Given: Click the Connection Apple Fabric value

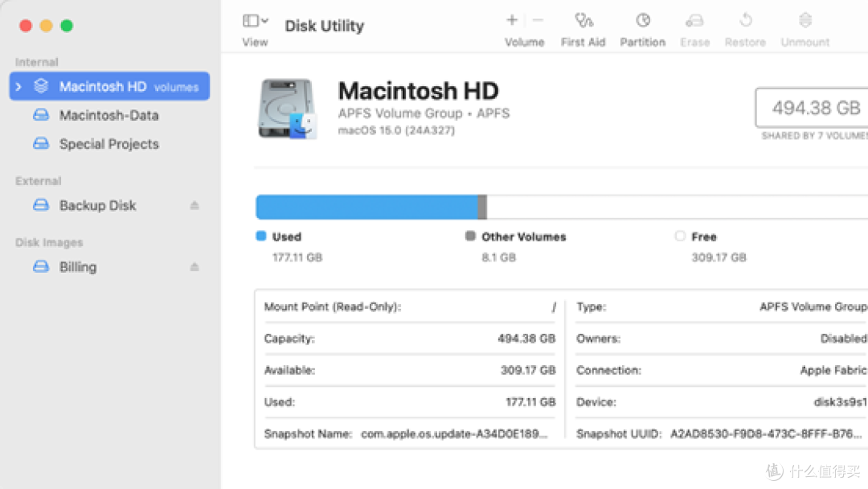Looking at the screenshot, I should click(x=833, y=370).
